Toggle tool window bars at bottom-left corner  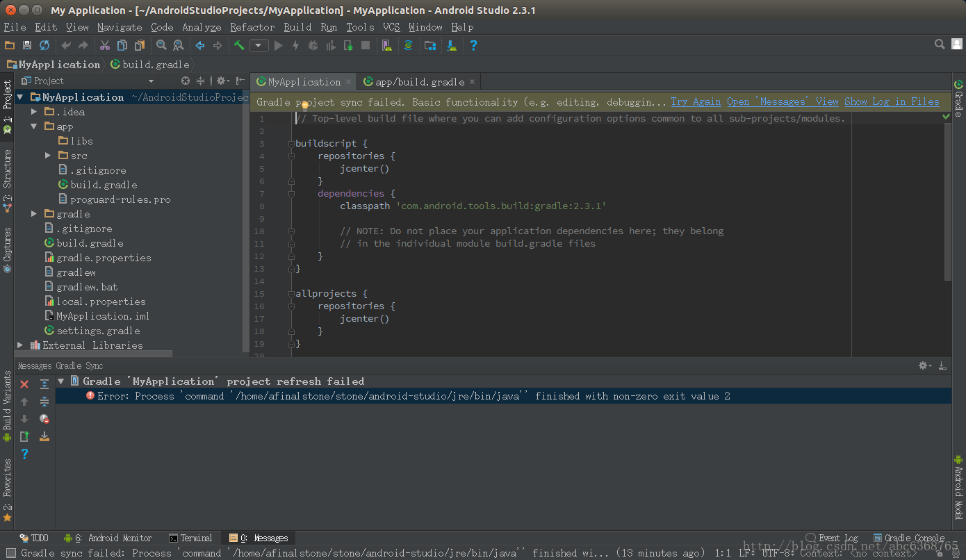[10, 553]
